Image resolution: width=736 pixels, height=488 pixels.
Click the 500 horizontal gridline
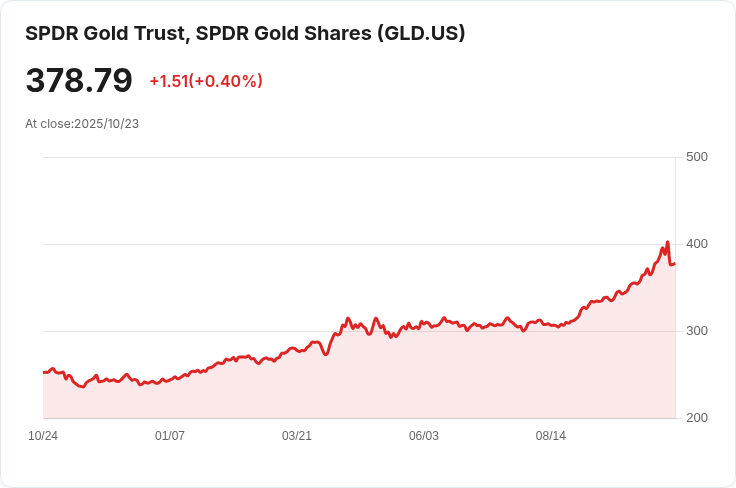pyautogui.click(x=359, y=157)
